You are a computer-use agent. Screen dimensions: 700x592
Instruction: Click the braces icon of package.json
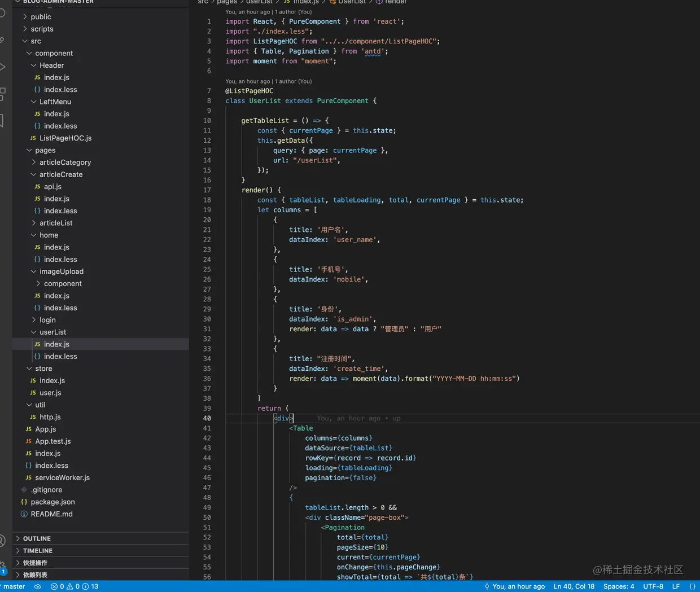click(x=24, y=502)
